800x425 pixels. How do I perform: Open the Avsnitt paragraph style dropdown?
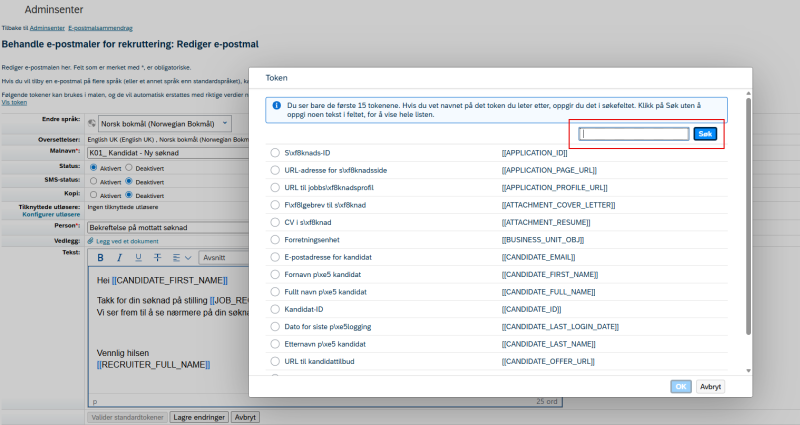point(223,258)
